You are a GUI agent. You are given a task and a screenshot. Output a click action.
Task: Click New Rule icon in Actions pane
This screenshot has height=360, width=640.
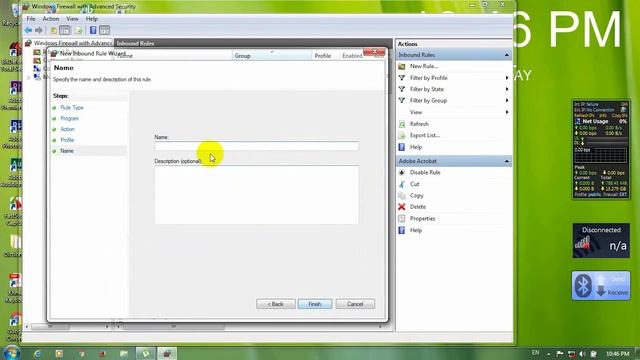(x=402, y=66)
